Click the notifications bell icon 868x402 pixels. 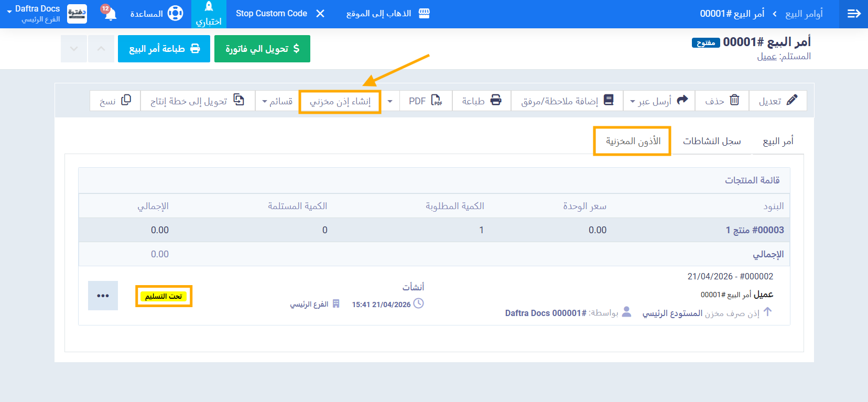[x=110, y=14]
